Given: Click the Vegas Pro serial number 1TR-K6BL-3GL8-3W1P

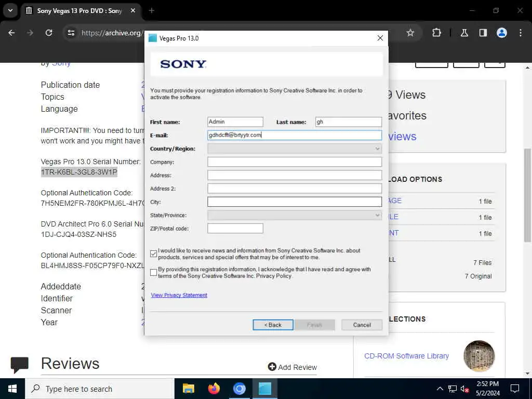Looking at the screenshot, I should click(79, 172).
